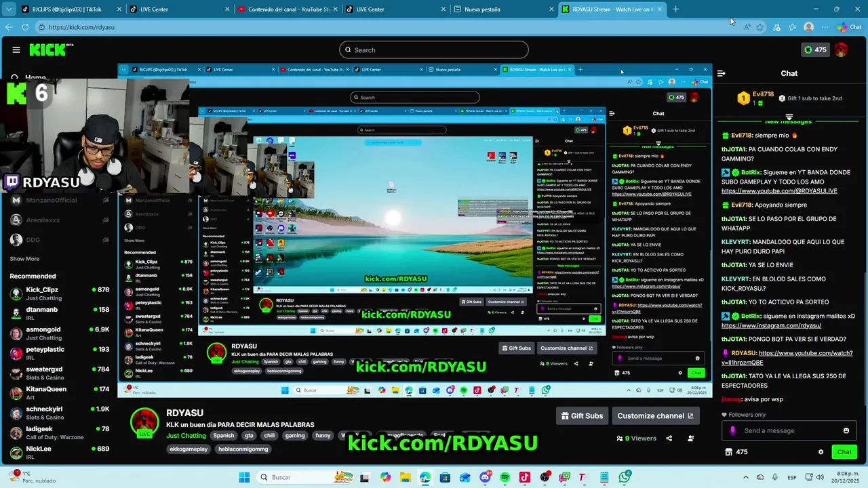Switch to the Nueva pestaña tab
This screenshot has height=488, width=868.
click(x=503, y=9)
